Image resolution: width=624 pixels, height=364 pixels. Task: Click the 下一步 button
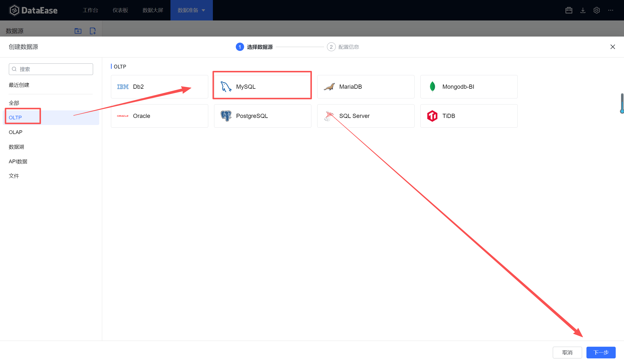click(x=601, y=352)
